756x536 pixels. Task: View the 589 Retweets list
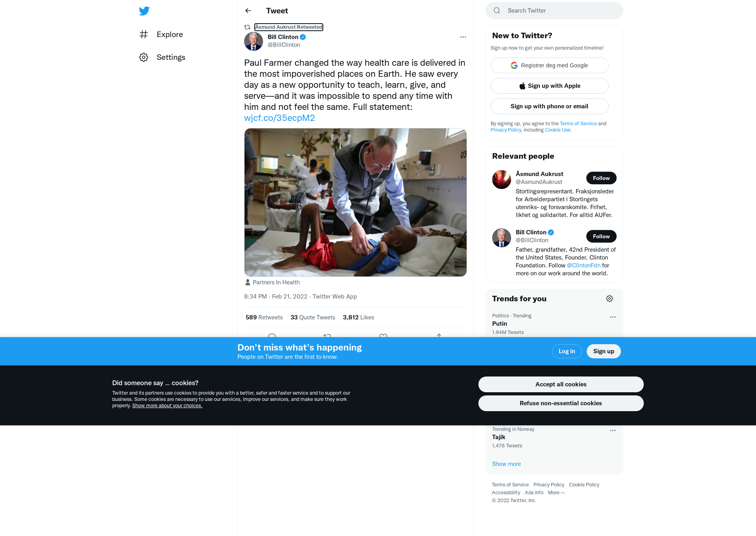[x=264, y=317]
